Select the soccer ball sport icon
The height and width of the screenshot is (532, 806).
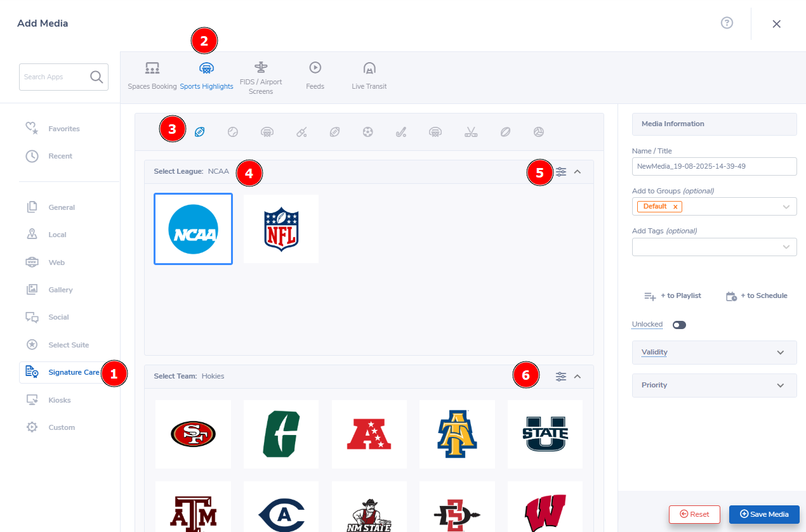367,132
